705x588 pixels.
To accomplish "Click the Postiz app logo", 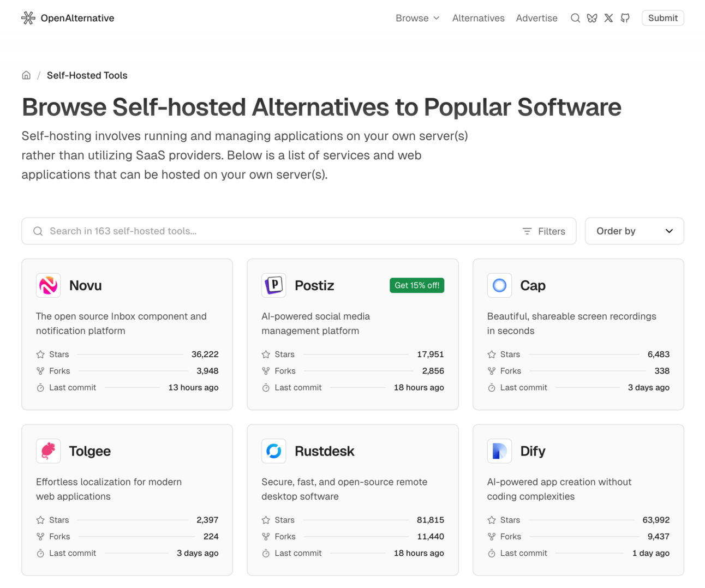I will tap(274, 285).
